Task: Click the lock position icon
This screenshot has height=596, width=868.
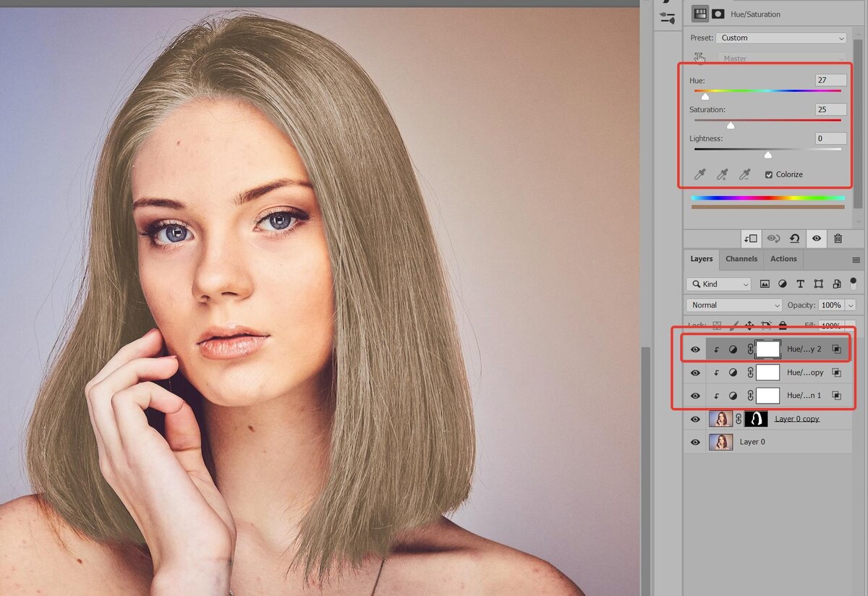Action: [x=750, y=326]
